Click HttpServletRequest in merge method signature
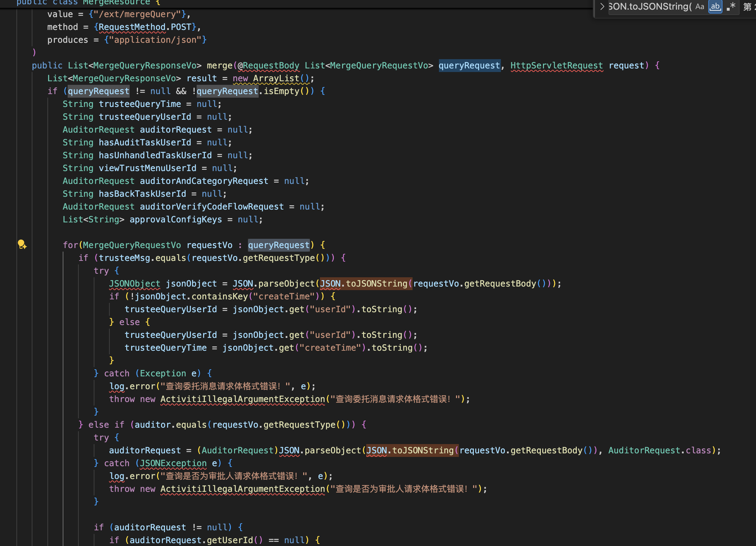 (x=556, y=66)
